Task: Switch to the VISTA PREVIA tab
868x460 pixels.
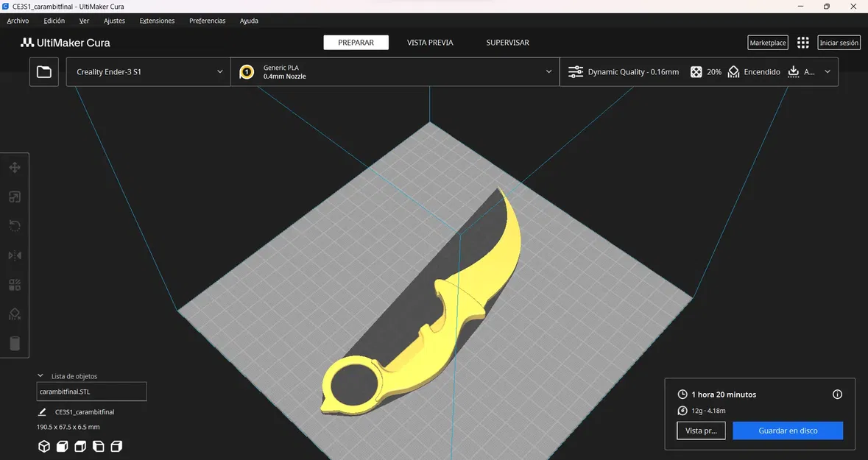Action: click(x=429, y=42)
